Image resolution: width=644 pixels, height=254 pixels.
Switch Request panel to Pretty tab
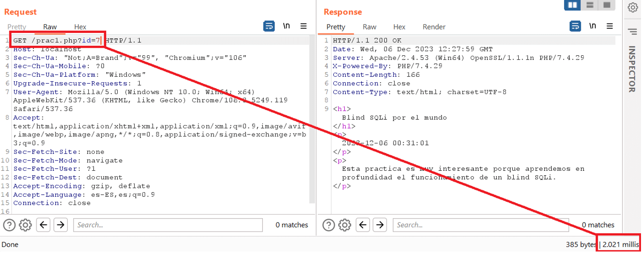[16, 27]
